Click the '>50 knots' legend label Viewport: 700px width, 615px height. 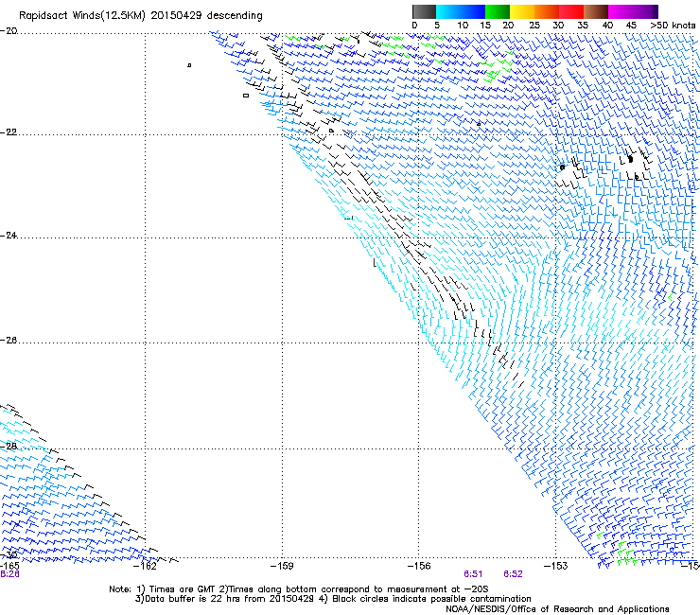[673, 26]
